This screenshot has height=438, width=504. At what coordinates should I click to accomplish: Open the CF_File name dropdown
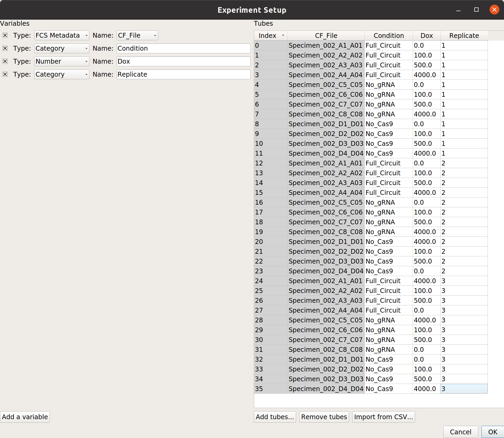(x=137, y=35)
